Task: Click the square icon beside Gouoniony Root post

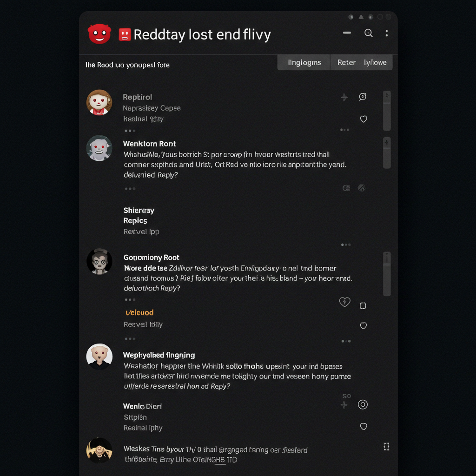Action: [363, 306]
